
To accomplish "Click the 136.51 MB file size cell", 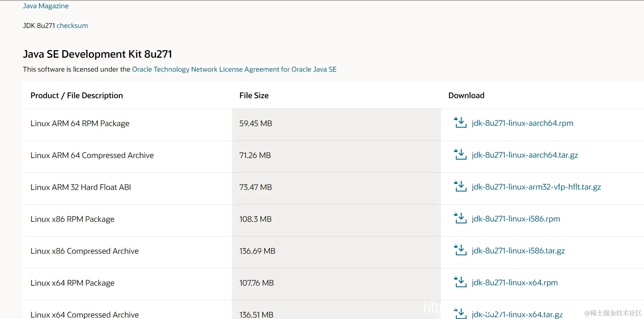I will coord(336,310).
